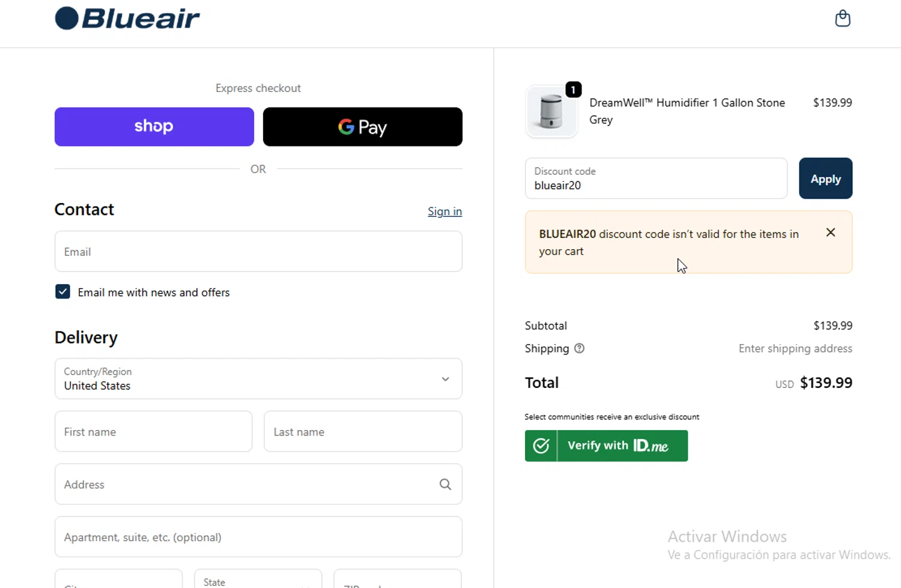Open the Country/Region dropdown
Screen dimensions: 901x588
click(x=258, y=379)
